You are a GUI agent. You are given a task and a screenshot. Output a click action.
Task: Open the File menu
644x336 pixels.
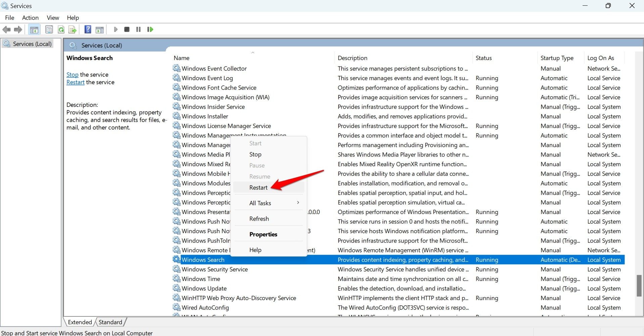point(10,18)
